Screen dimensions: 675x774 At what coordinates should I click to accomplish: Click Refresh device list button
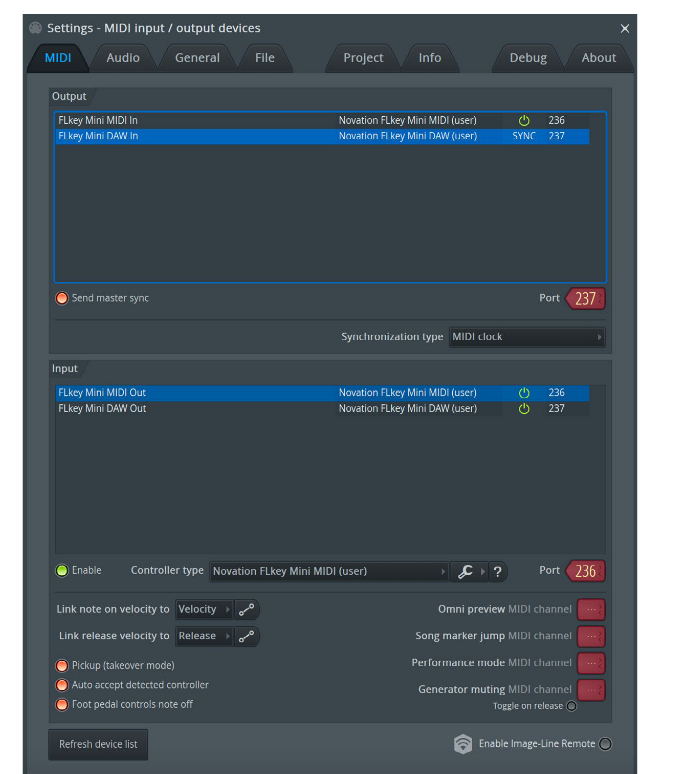98,744
